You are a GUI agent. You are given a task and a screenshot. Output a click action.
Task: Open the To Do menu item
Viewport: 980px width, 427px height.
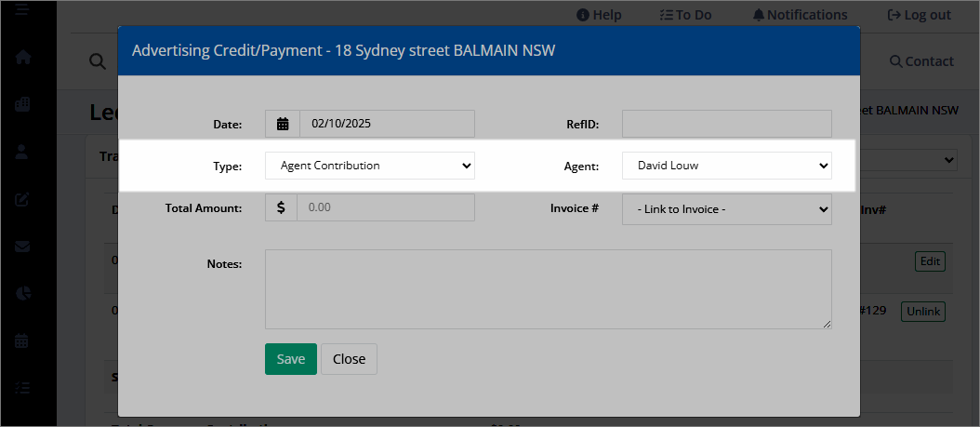click(x=685, y=15)
